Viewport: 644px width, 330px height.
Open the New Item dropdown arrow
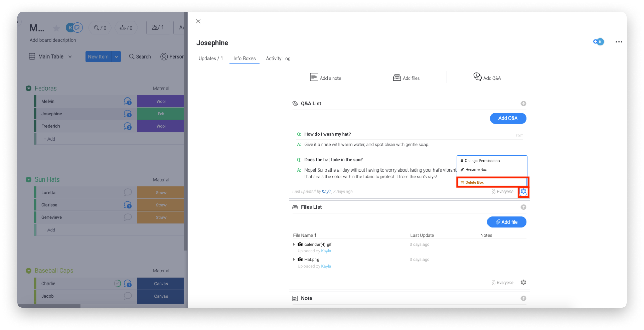[x=116, y=57]
